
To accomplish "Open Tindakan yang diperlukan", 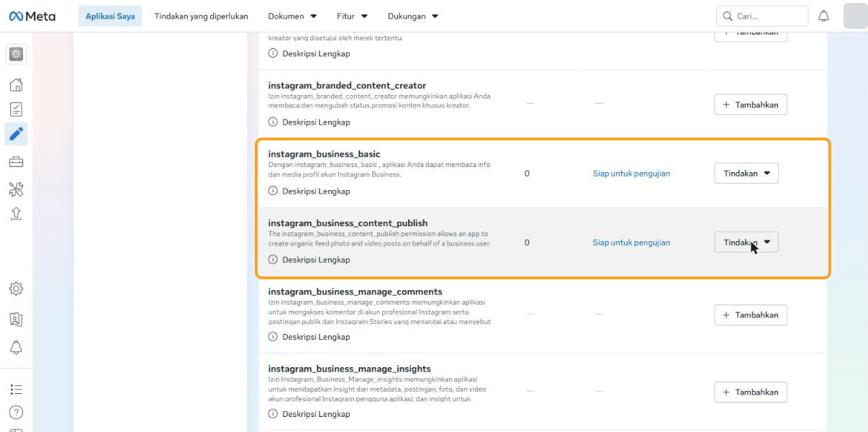I will [x=202, y=16].
